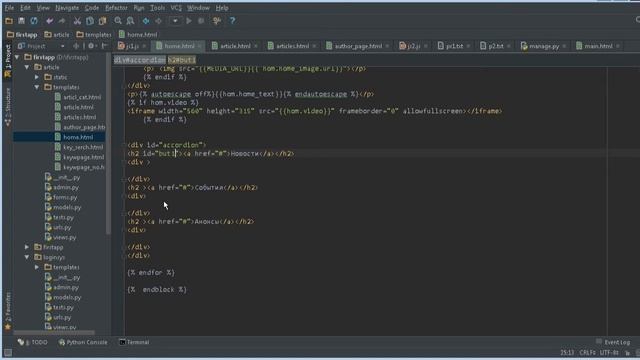The width and height of the screenshot is (640, 360).
Task: Toggle the Structure side tool window
Action: click(x=8, y=107)
